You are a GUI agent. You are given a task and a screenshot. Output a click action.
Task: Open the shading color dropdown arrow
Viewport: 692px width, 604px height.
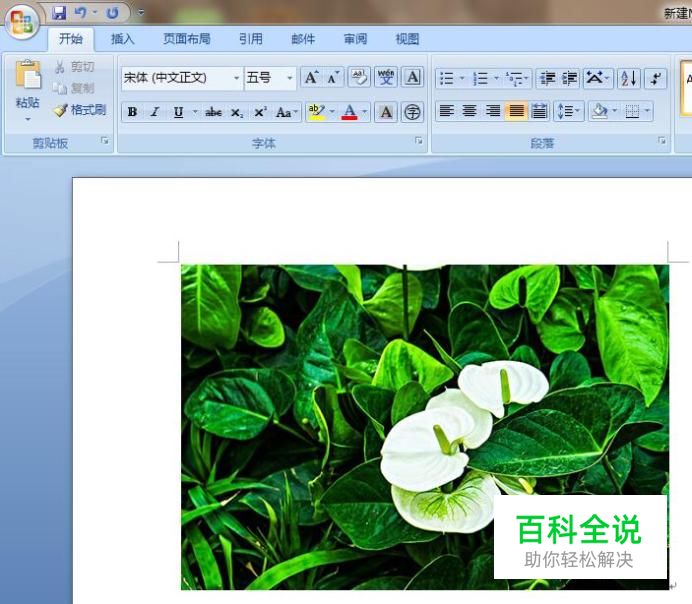click(x=614, y=111)
